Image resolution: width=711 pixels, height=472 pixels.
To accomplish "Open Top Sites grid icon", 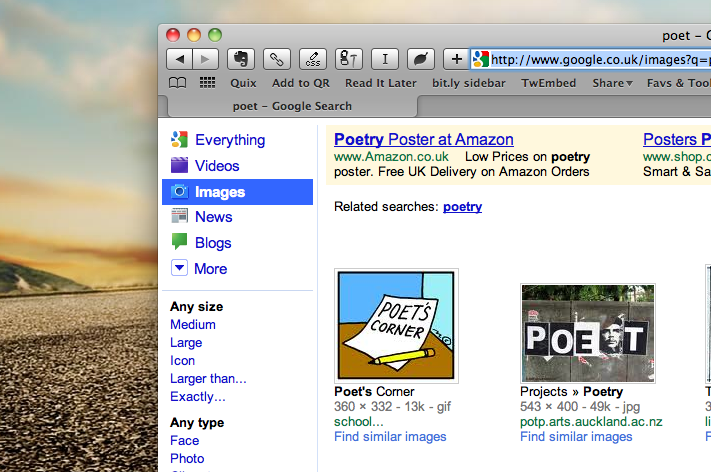I will pyautogui.click(x=207, y=83).
